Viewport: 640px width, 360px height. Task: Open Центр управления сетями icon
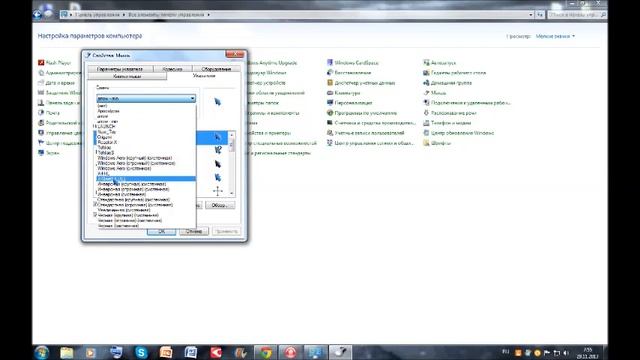370,143
